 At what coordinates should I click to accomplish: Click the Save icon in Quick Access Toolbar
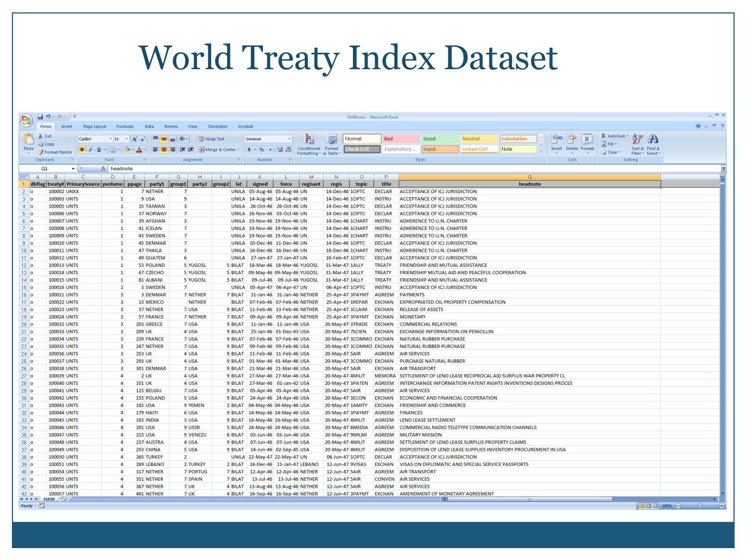[40, 117]
